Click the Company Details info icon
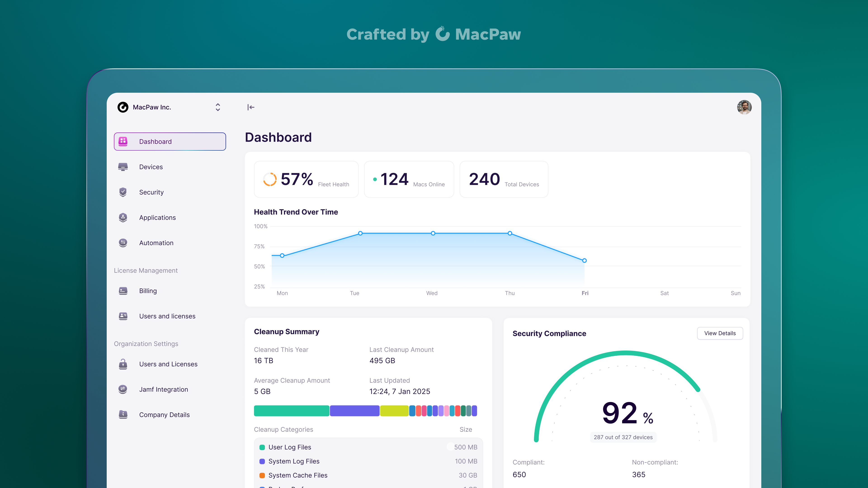868x488 pixels. [x=123, y=415]
